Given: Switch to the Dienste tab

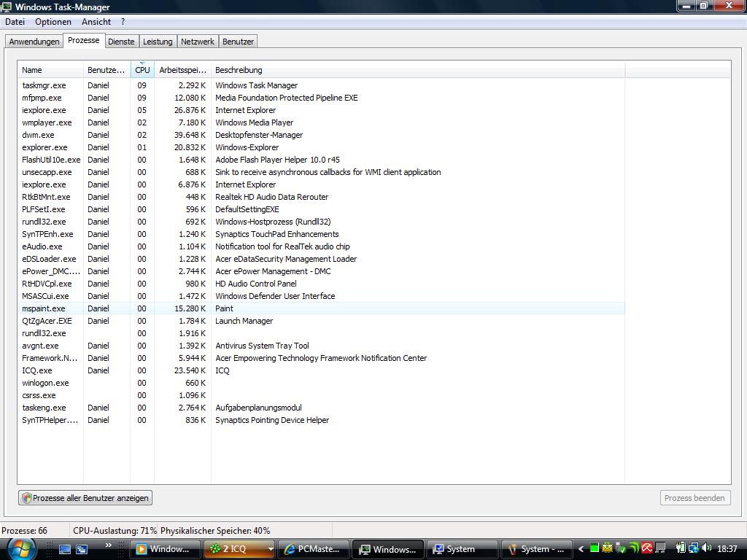Looking at the screenshot, I should point(121,42).
